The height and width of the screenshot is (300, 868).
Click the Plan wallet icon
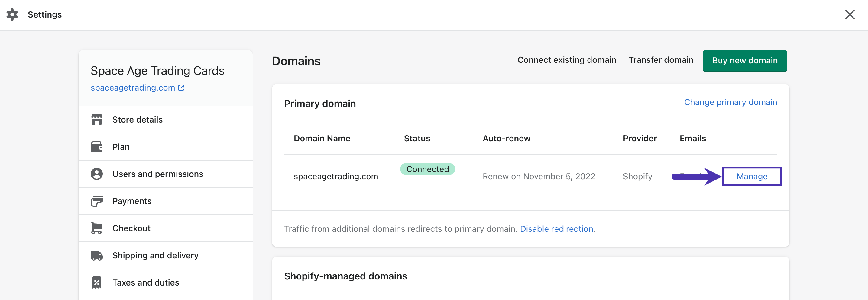click(x=97, y=147)
